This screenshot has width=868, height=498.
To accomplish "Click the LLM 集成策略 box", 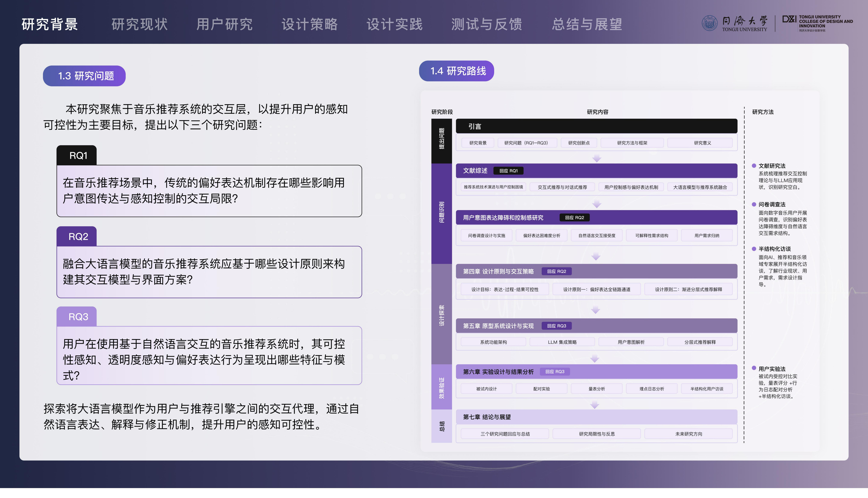I will pyautogui.click(x=562, y=342).
